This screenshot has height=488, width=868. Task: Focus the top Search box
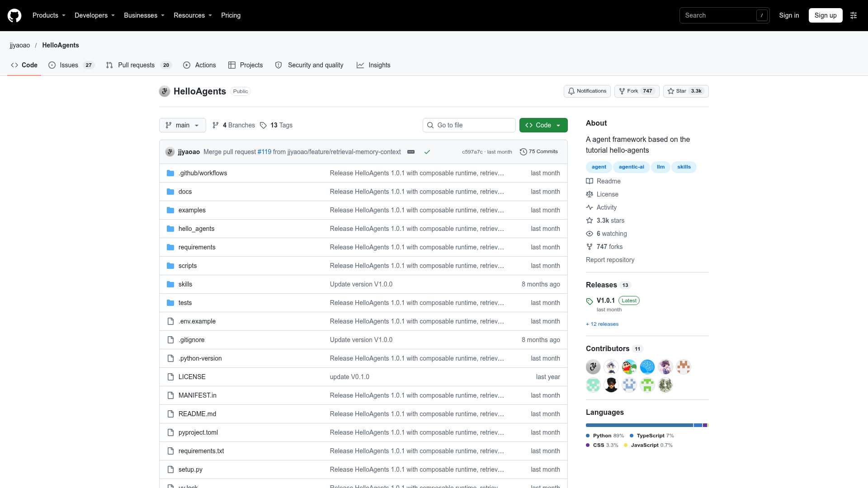click(x=724, y=15)
